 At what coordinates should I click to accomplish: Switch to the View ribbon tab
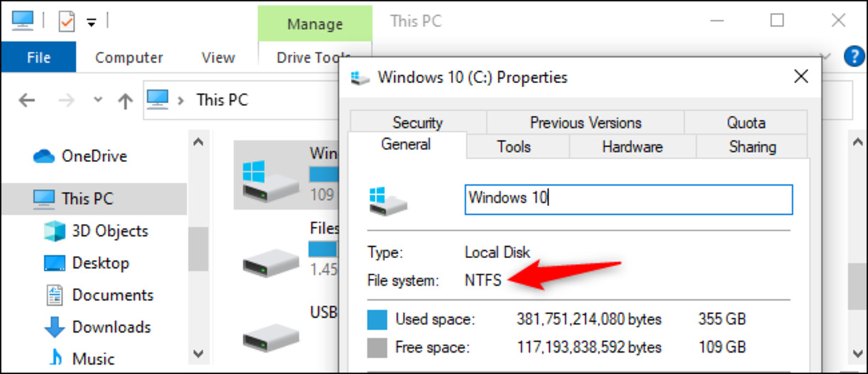218,58
